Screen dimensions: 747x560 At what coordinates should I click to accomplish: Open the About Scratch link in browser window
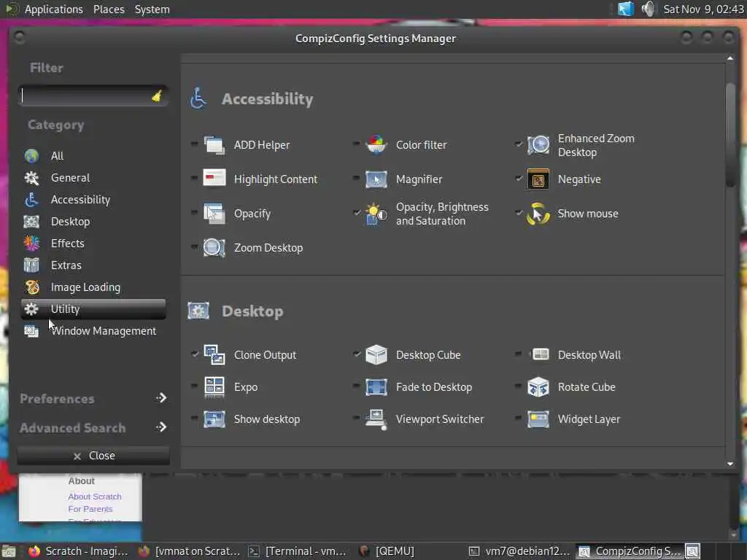click(95, 496)
